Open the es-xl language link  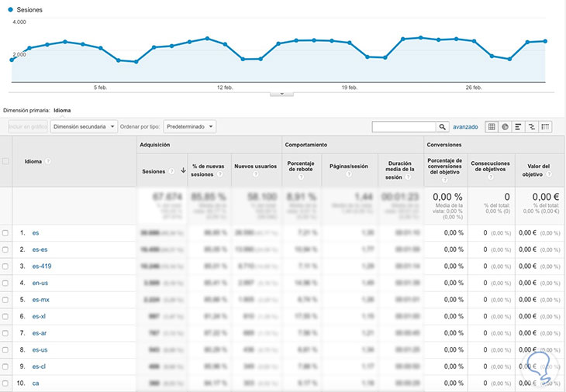point(39,316)
